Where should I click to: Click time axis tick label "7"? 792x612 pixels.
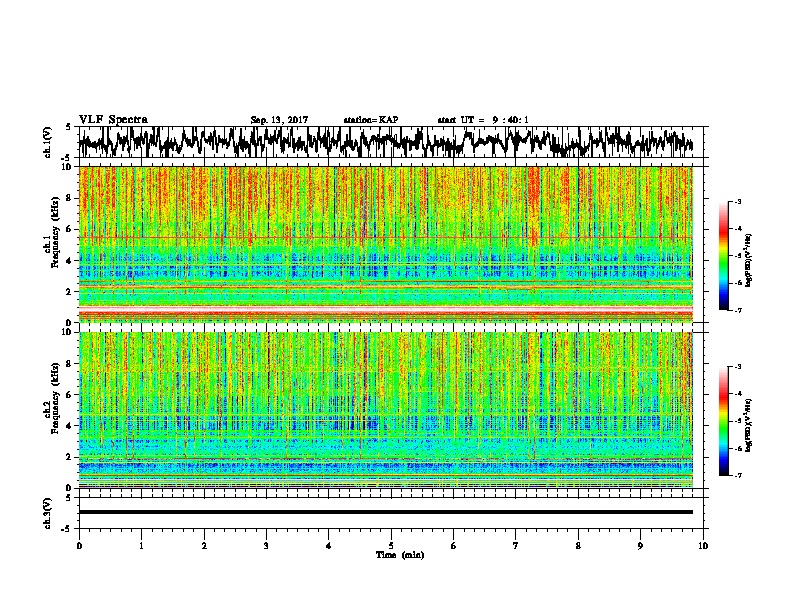coord(516,546)
